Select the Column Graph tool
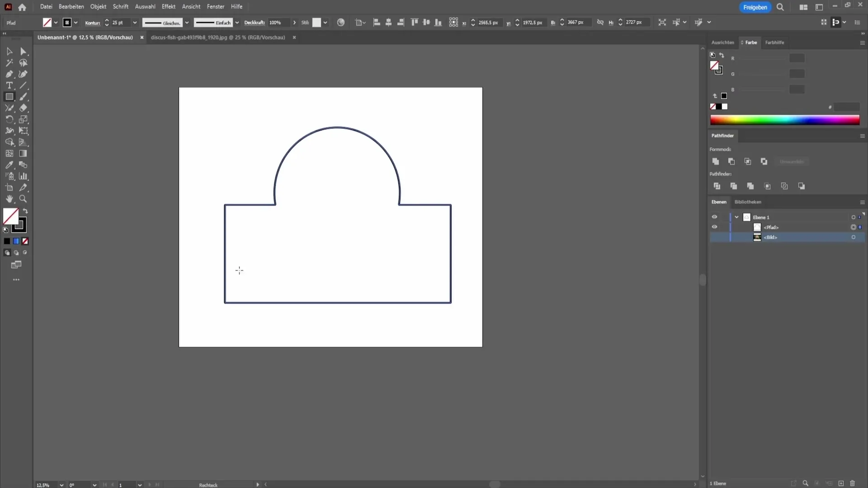The image size is (868, 488). click(24, 176)
